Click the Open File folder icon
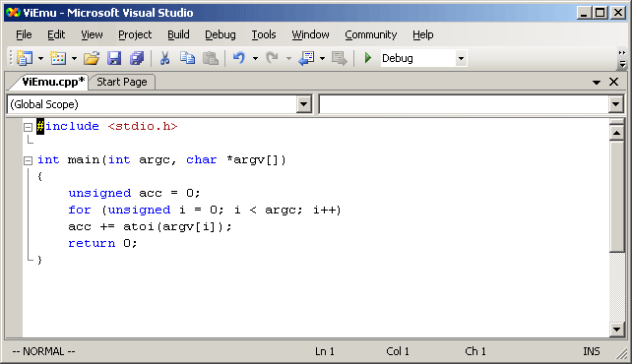 [92, 58]
